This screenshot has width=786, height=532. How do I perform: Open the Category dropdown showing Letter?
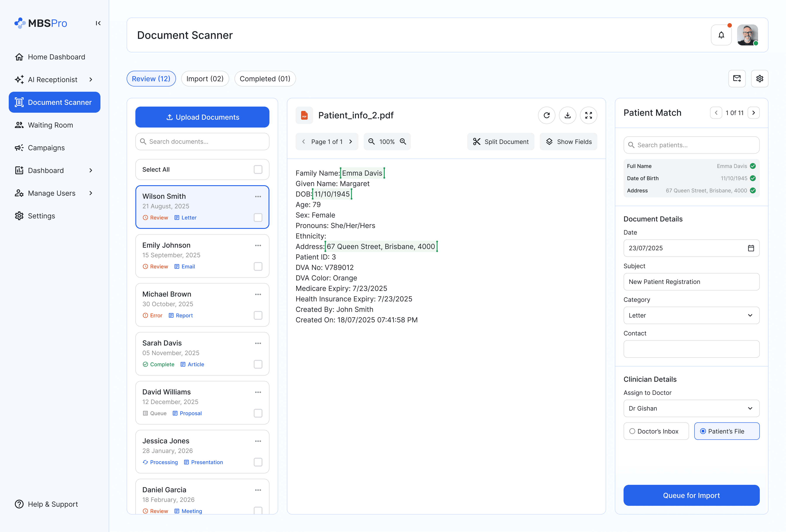(691, 315)
